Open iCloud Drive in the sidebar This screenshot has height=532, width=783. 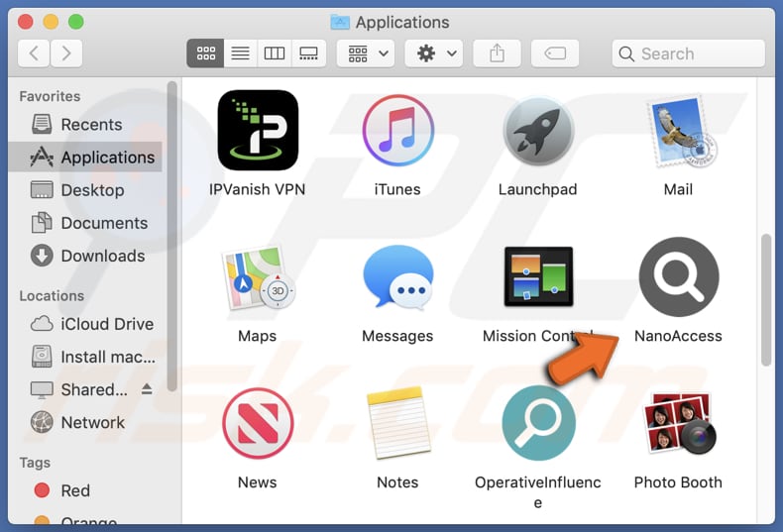85,324
